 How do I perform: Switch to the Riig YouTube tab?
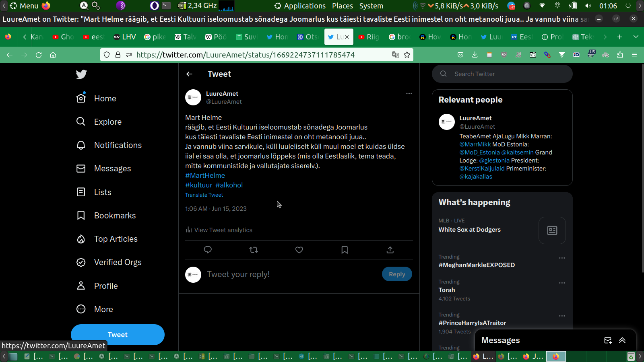pyautogui.click(x=369, y=37)
